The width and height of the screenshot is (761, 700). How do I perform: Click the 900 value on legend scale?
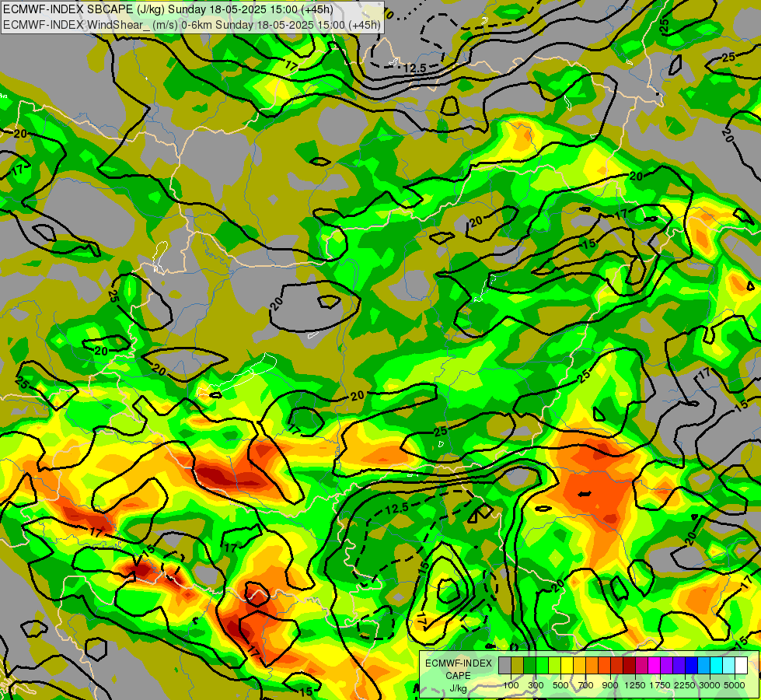point(610,685)
